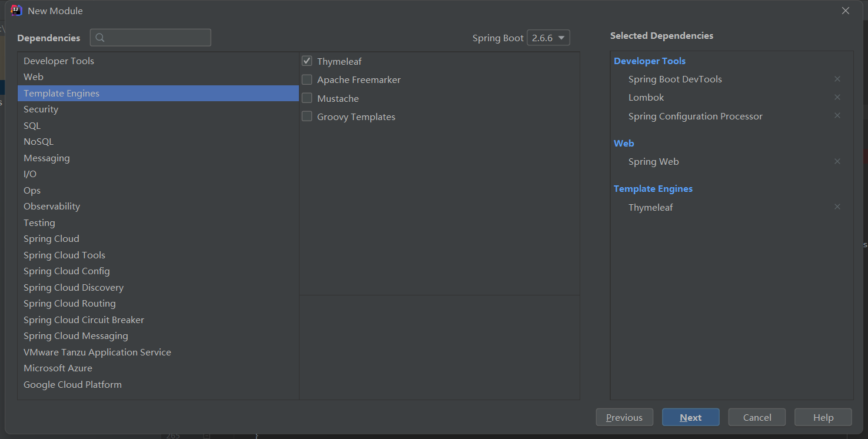Open VMware Tanzu Application Service category
The image size is (868, 439).
[158, 352]
